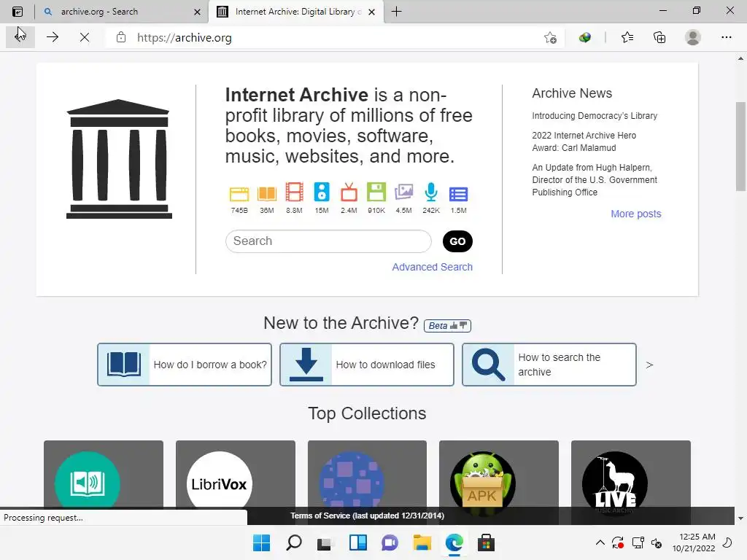Click the scrollbar down arrow

point(740,518)
